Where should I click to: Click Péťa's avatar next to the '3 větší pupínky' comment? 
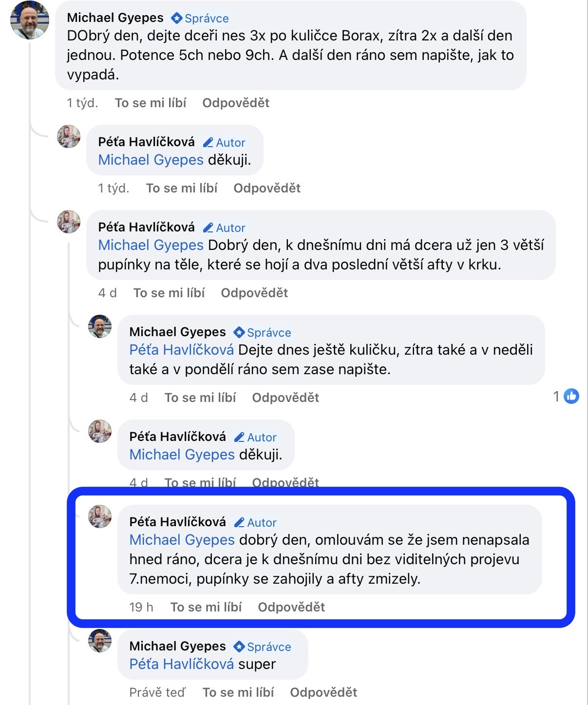point(69,222)
